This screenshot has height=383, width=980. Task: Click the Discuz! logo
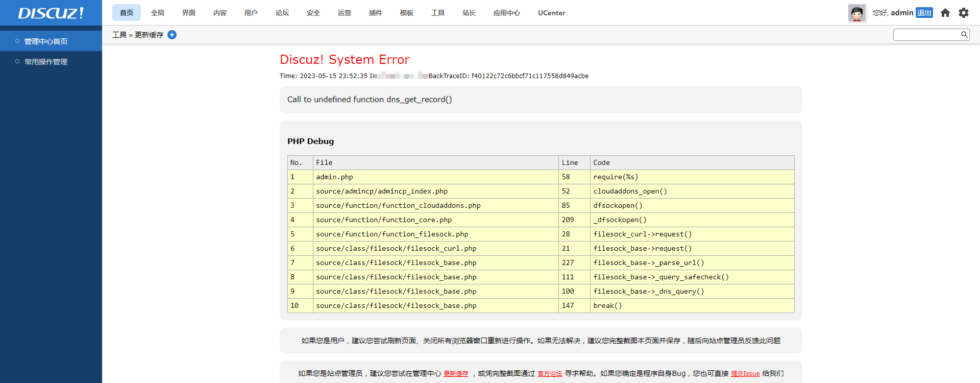point(51,13)
